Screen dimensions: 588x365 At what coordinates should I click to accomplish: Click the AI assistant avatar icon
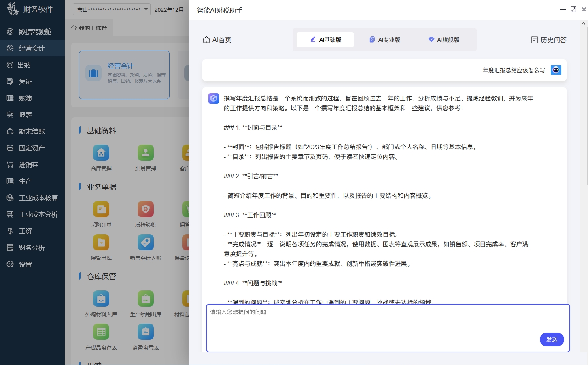[x=214, y=98]
